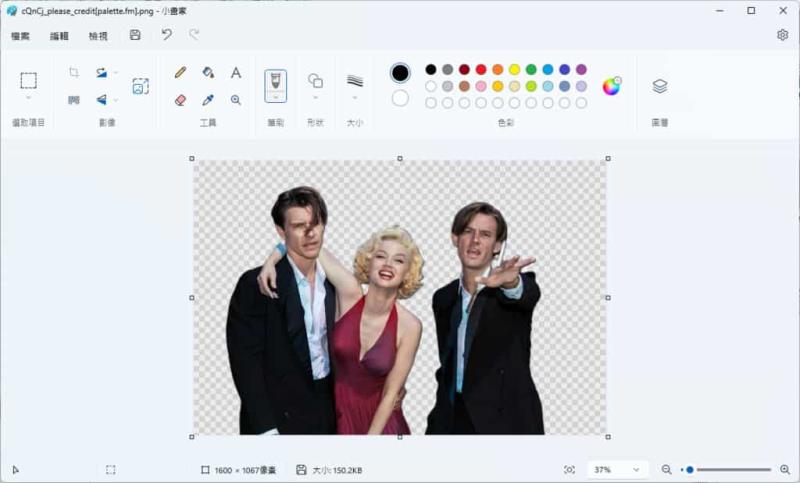Click the selection size icon in status bar
This screenshot has width=800, height=483.
click(111, 470)
